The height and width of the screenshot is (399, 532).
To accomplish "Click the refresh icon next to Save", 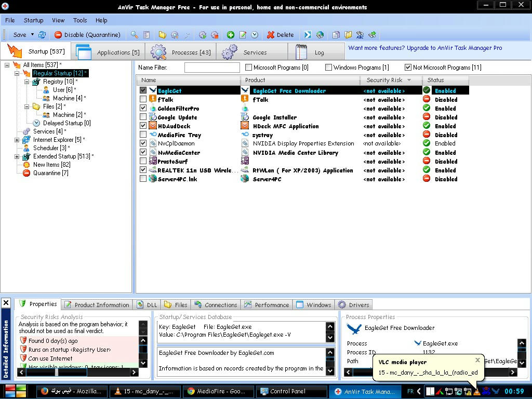I will click(42, 35).
